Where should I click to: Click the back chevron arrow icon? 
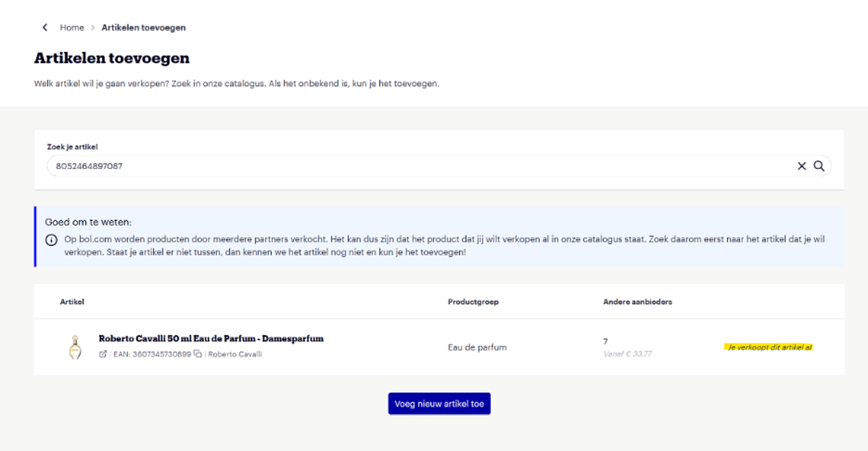[x=45, y=27]
